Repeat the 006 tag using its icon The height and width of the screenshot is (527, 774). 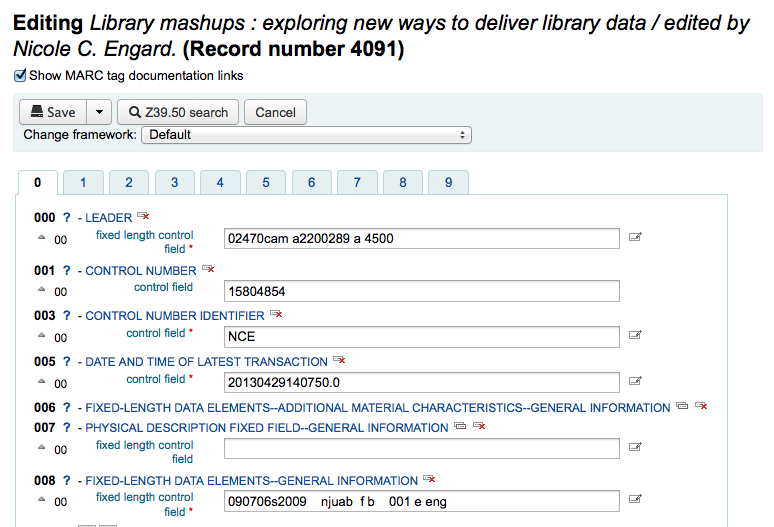682,407
